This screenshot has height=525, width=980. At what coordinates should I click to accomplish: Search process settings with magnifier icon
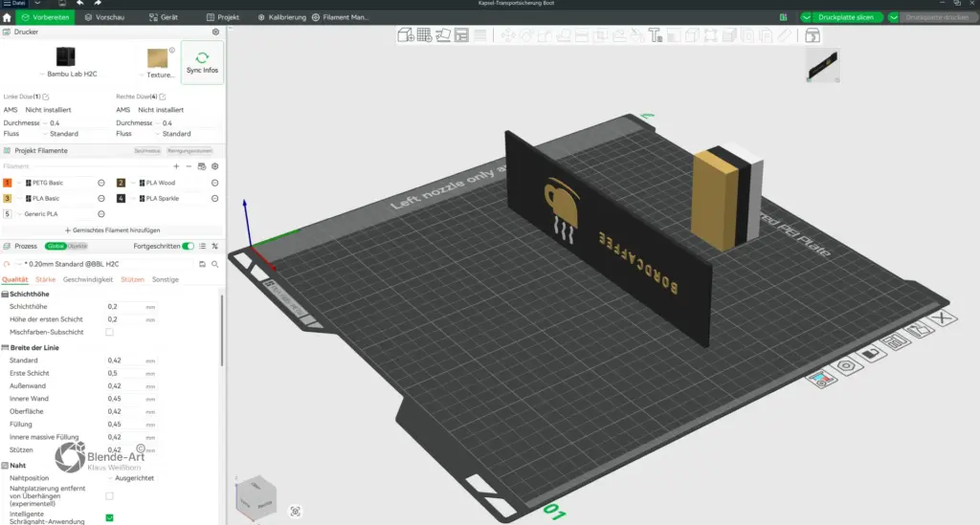pyautogui.click(x=215, y=264)
